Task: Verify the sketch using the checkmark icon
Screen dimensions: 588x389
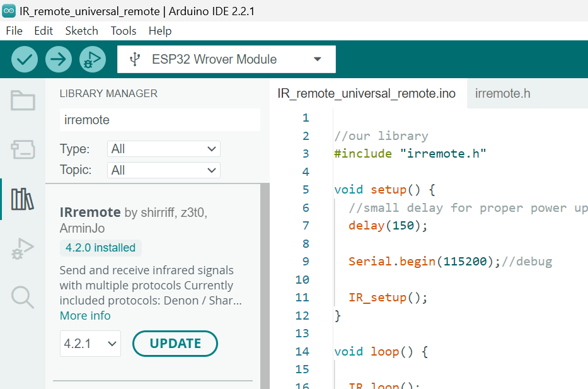Action: click(x=24, y=59)
